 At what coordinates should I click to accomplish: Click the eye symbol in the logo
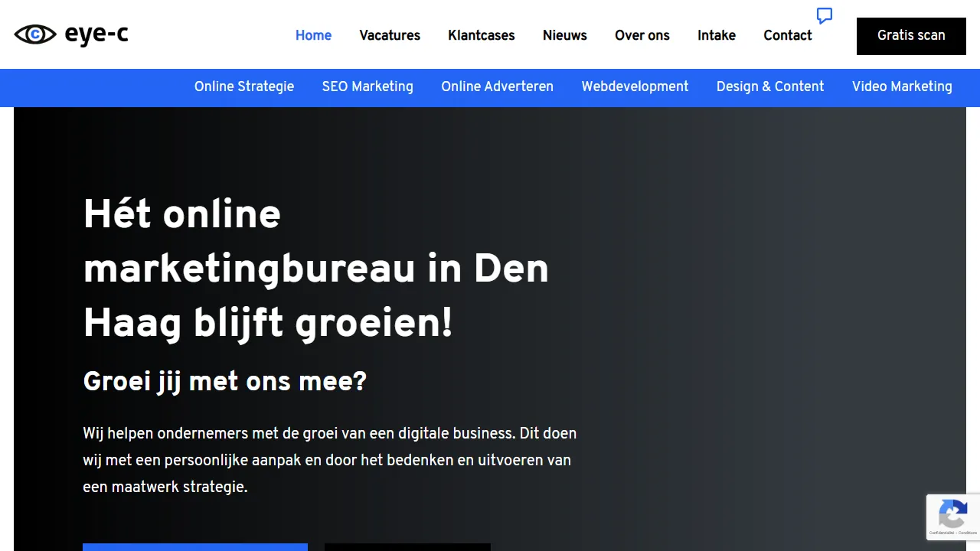click(x=34, y=34)
